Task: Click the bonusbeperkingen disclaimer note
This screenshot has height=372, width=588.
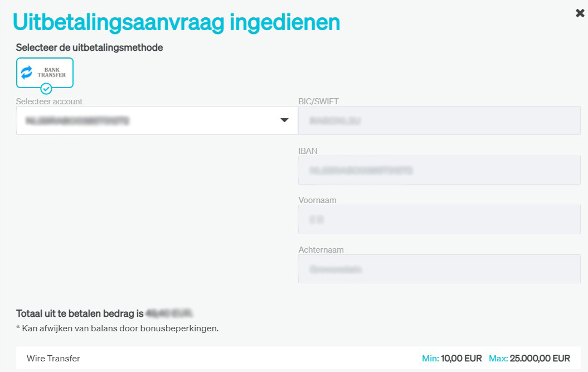Action: 117,328
